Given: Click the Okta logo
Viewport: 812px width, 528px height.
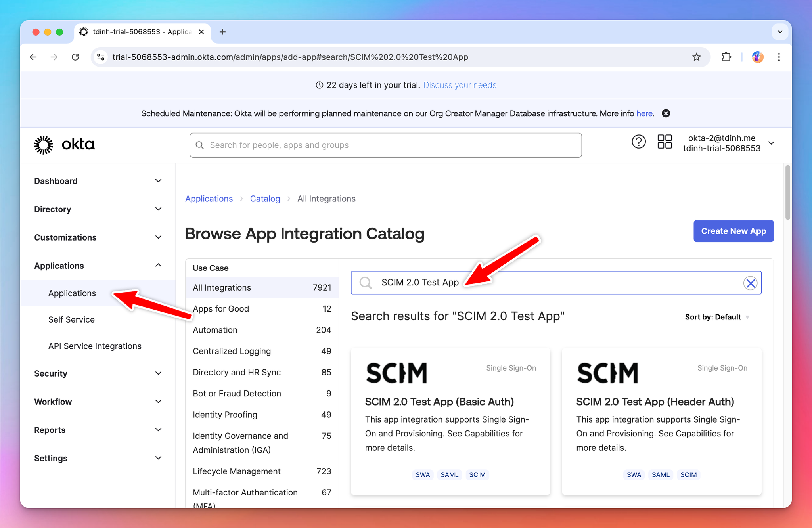Looking at the screenshot, I should [x=65, y=145].
